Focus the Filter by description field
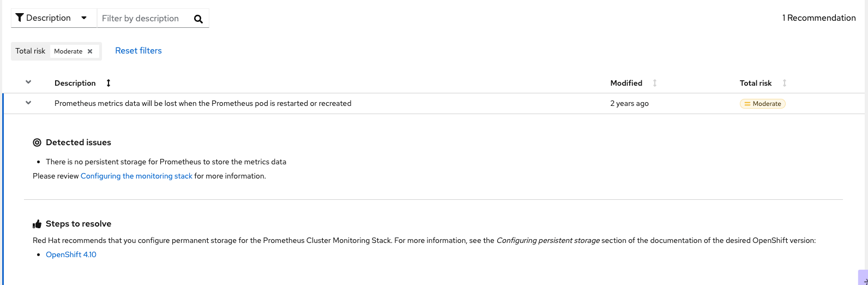868x285 pixels. 143,18
